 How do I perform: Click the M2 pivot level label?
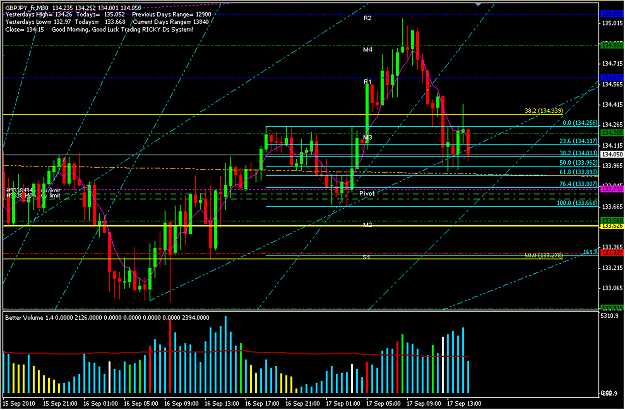(368, 225)
